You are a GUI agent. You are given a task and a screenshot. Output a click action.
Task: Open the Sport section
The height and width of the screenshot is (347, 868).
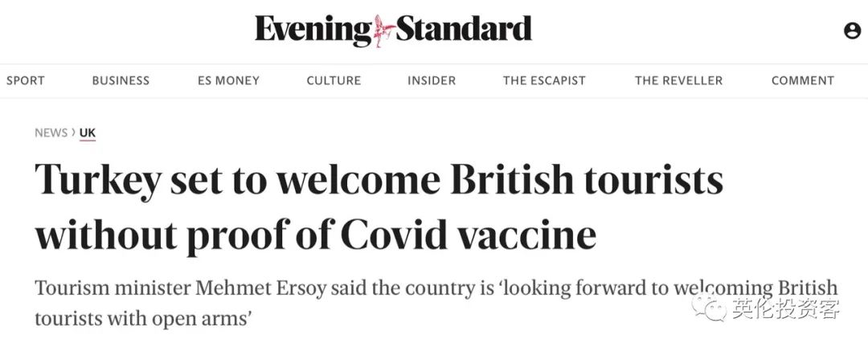[x=26, y=80]
